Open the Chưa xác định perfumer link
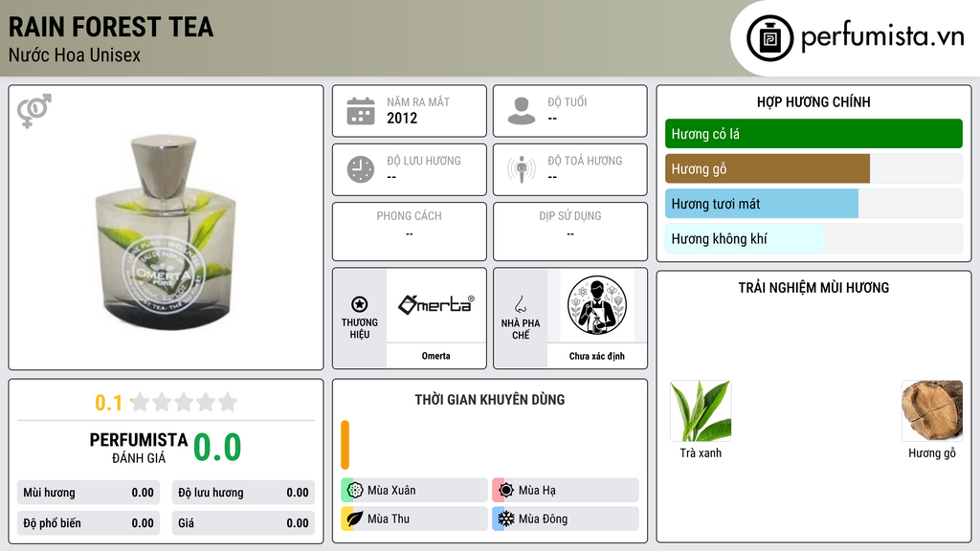This screenshot has height=551, width=980. (x=597, y=356)
